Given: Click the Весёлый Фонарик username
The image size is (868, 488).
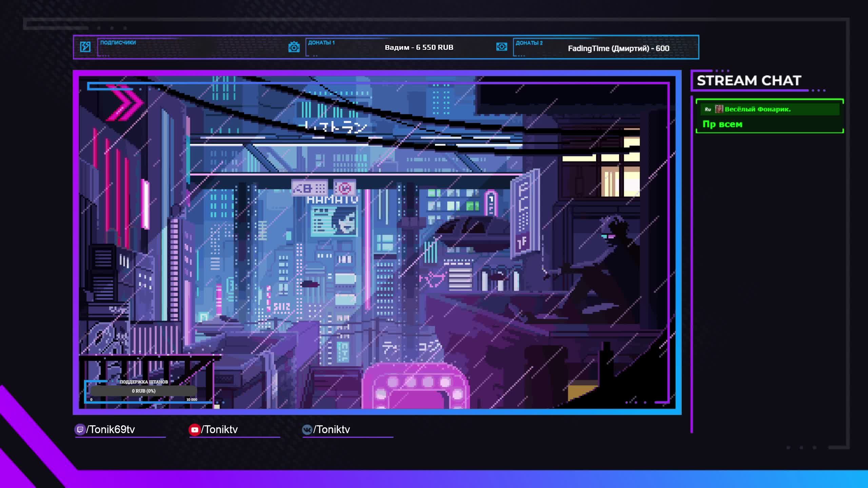Looking at the screenshot, I should tap(757, 109).
